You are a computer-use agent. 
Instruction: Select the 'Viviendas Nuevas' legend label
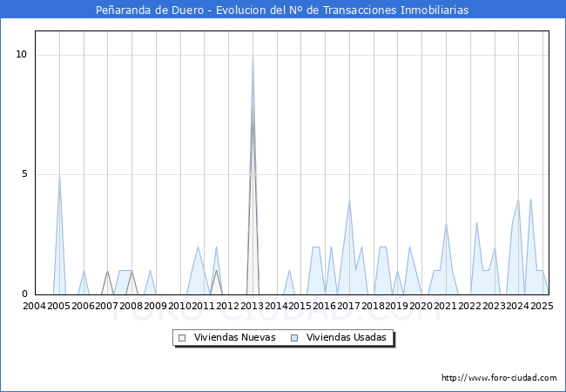[x=234, y=337]
